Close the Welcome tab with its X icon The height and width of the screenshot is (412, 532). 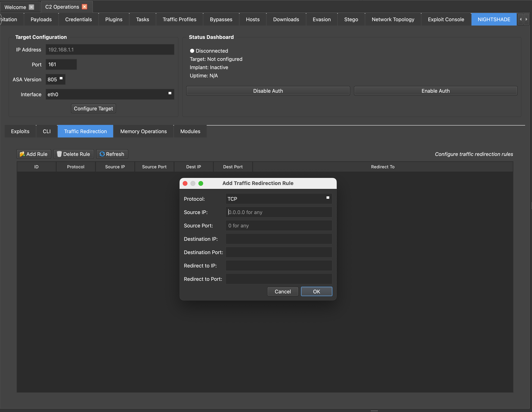(x=31, y=7)
